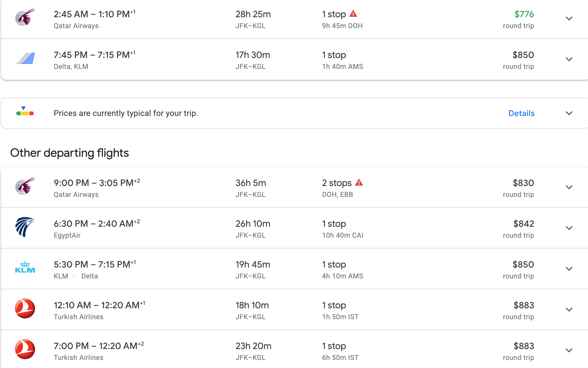Select the 5:30 PM – 7:15 PM KLM flight
This screenshot has height=368, width=588.
coord(95,264)
